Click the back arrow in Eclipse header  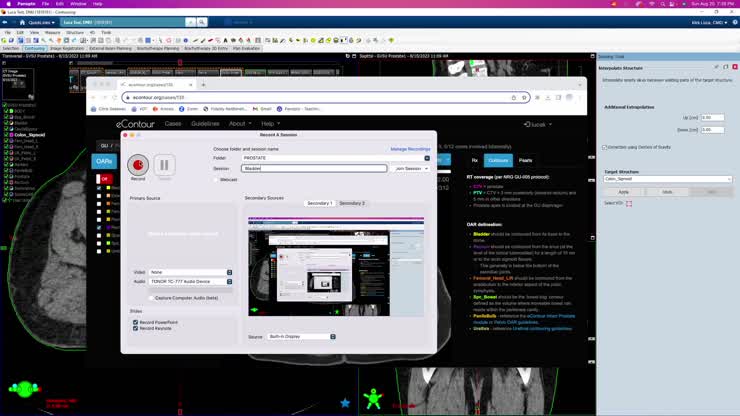tap(5, 22)
